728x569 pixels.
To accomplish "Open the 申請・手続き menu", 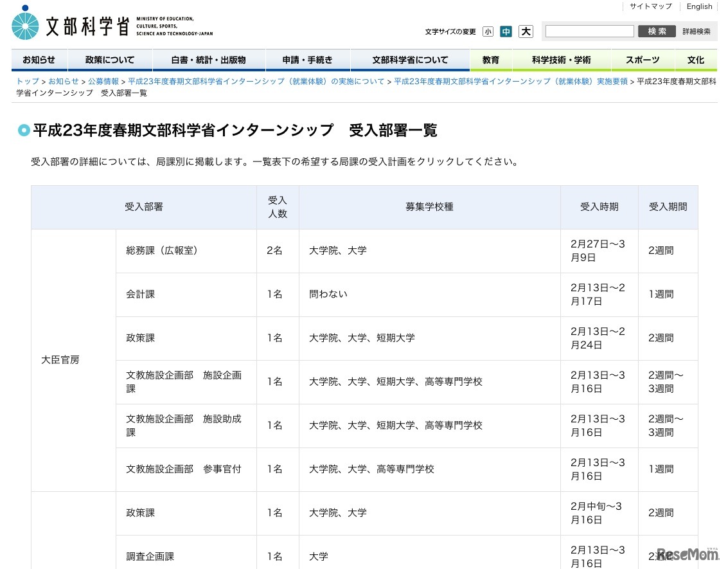I will click(308, 59).
